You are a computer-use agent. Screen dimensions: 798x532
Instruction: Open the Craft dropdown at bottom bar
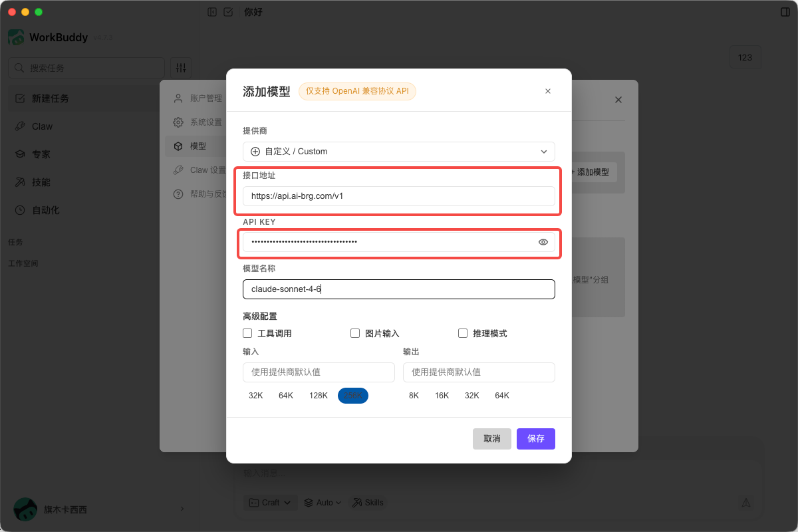[x=270, y=502]
